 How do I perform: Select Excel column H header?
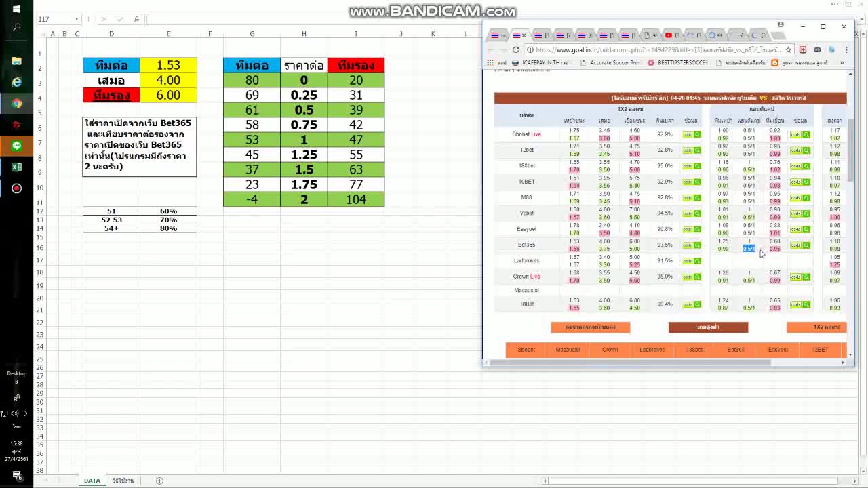coord(304,33)
